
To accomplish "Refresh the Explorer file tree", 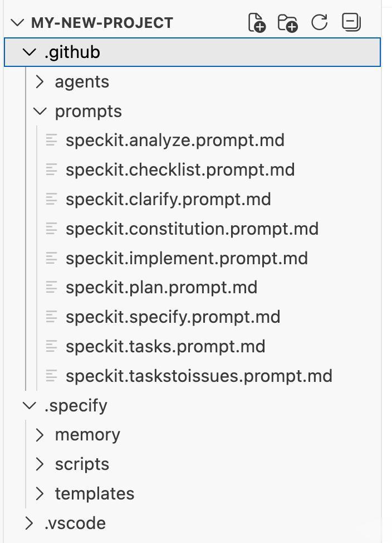I will [x=320, y=23].
